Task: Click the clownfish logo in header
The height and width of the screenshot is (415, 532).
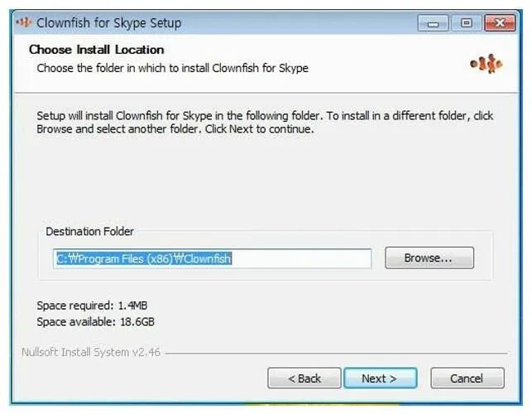Action: point(486,64)
